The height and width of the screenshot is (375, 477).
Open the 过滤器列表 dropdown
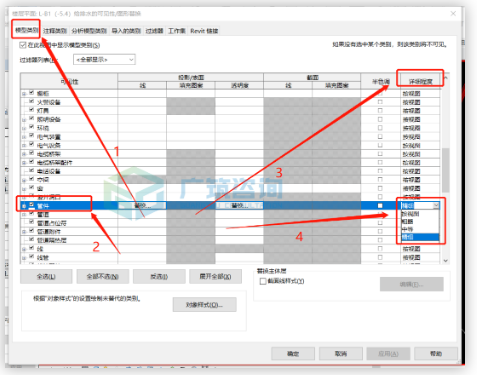pos(104,60)
